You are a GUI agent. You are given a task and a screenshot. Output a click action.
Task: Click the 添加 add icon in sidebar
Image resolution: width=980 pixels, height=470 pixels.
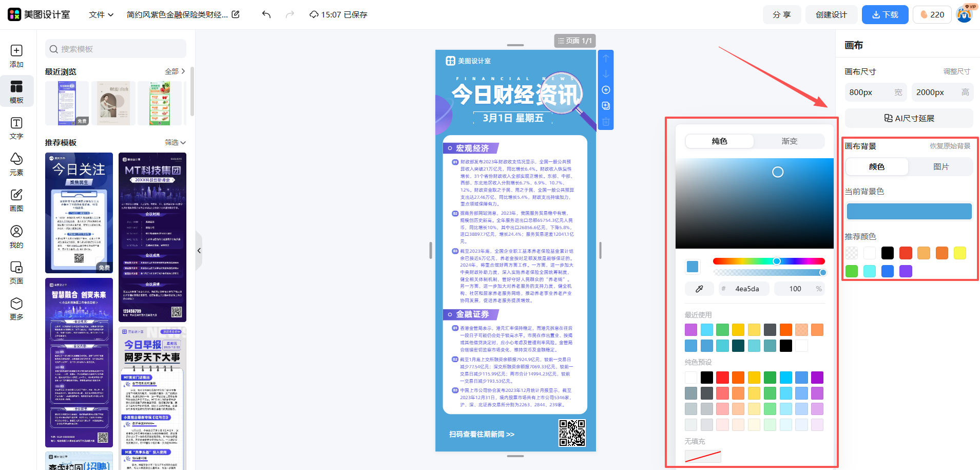pyautogui.click(x=16, y=55)
